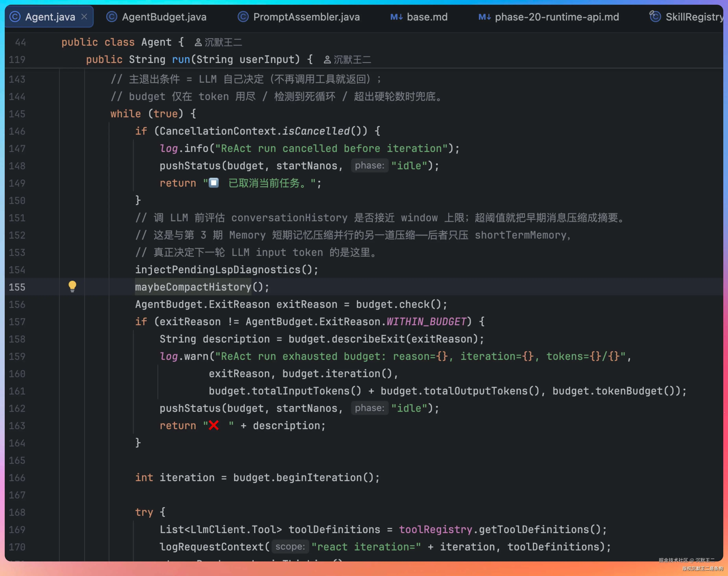This screenshot has width=728, height=576.
Task: Click budget.tokenBudget() on line 161
Action: [x=613, y=391]
